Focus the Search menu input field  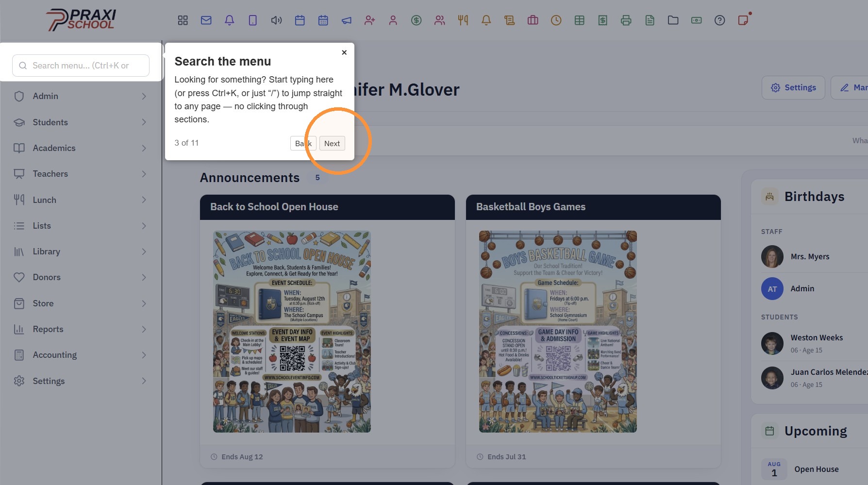pyautogui.click(x=81, y=66)
